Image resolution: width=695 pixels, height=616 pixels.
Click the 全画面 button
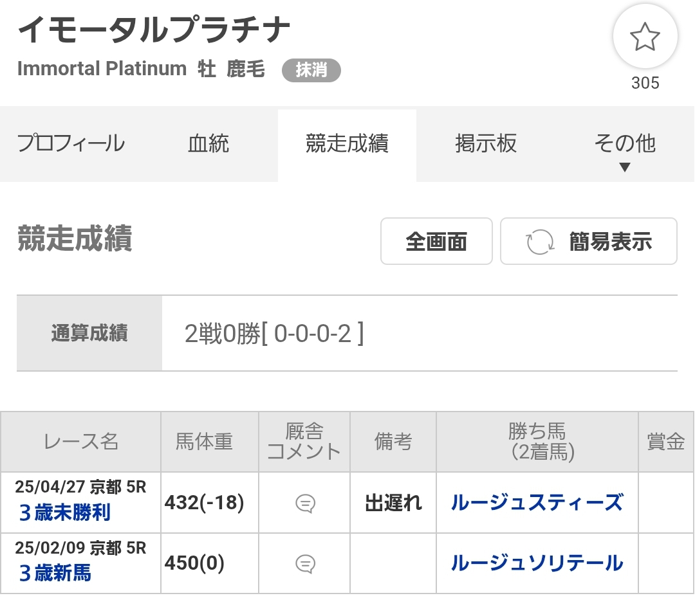tap(436, 241)
